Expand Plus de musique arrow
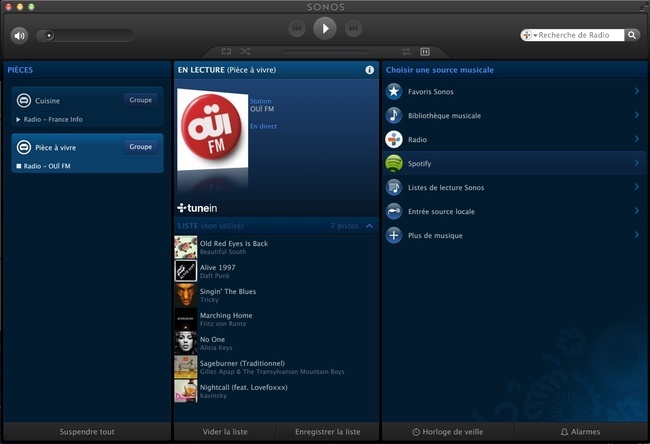The width and height of the screenshot is (650, 444). pyautogui.click(x=637, y=235)
